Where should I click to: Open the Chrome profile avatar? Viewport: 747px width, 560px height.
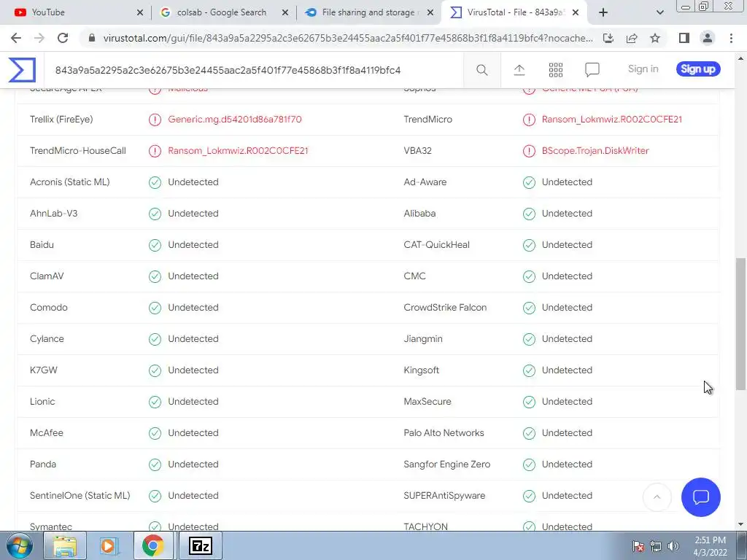click(708, 38)
